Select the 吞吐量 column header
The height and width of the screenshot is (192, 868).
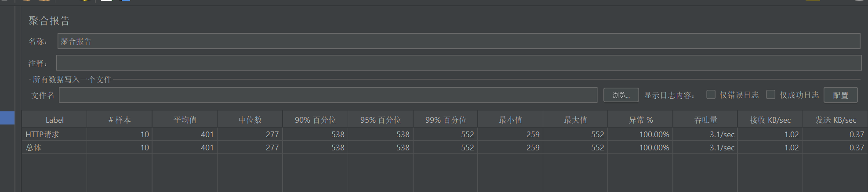[x=705, y=120]
